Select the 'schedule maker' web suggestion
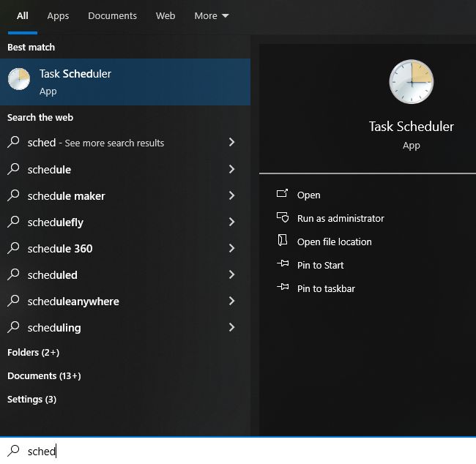 [125, 195]
